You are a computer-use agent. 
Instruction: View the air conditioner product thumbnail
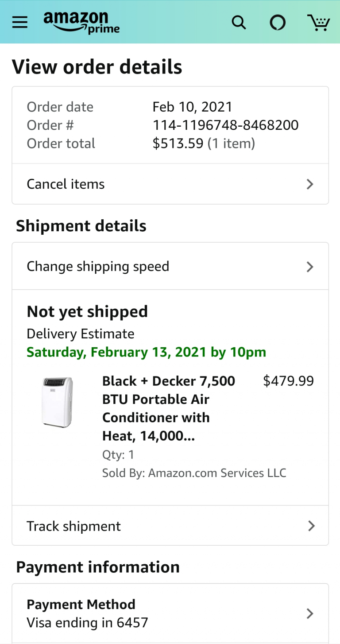58,402
